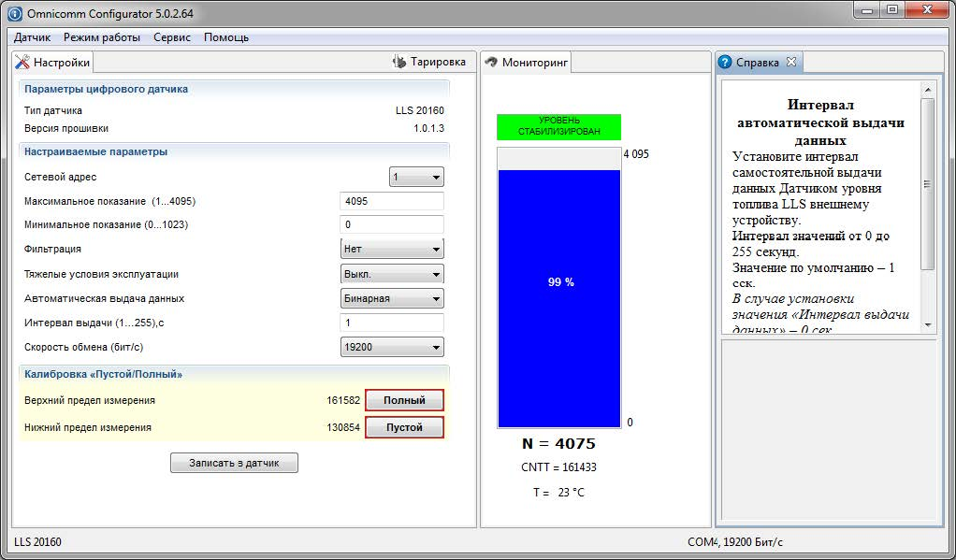This screenshot has height=560, width=956.
Task: Open the Автоматическая выдача данных dropdown
Action: 392,298
